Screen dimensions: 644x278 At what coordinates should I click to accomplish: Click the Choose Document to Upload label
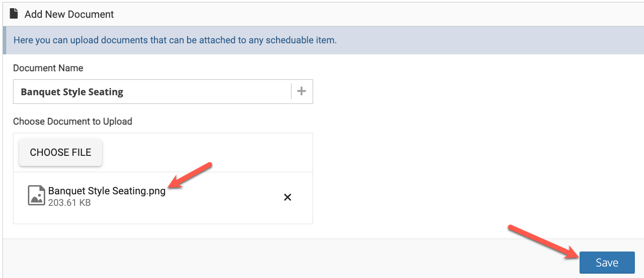click(73, 122)
